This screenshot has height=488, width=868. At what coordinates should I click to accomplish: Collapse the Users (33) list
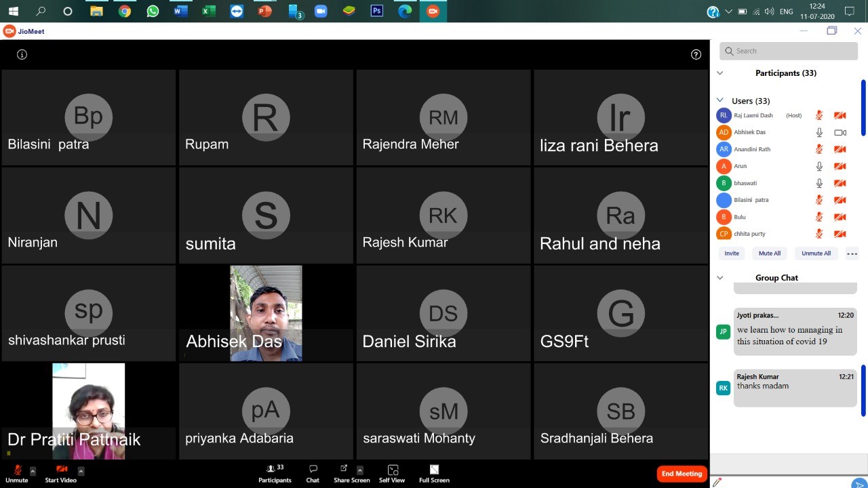pyautogui.click(x=720, y=100)
